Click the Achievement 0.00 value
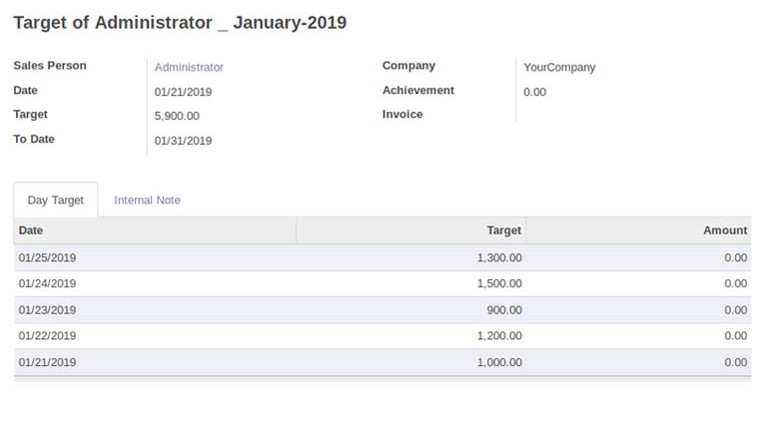This screenshot has width=761, height=425. pos(534,92)
